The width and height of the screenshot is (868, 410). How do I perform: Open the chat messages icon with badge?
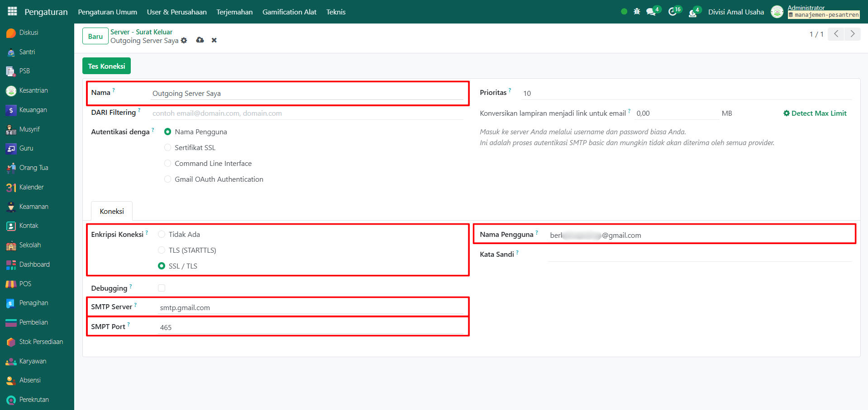(652, 12)
